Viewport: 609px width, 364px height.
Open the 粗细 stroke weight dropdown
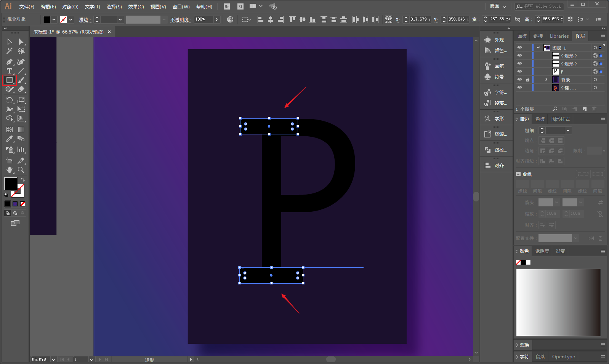[x=568, y=131]
